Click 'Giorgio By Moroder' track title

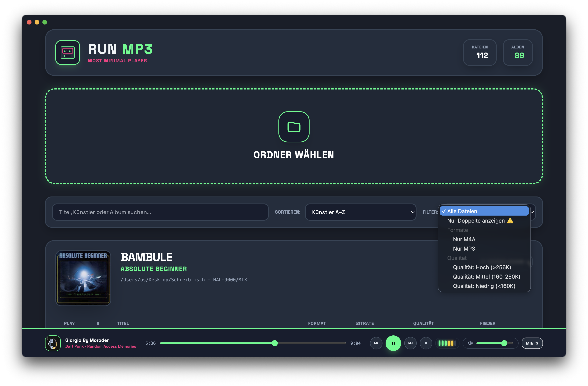pos(87,340)
